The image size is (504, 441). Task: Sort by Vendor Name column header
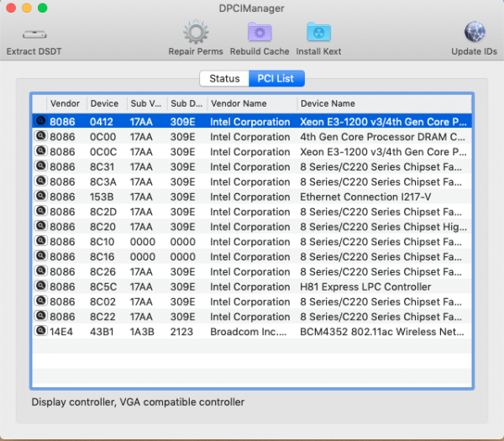tap(251, 103)
